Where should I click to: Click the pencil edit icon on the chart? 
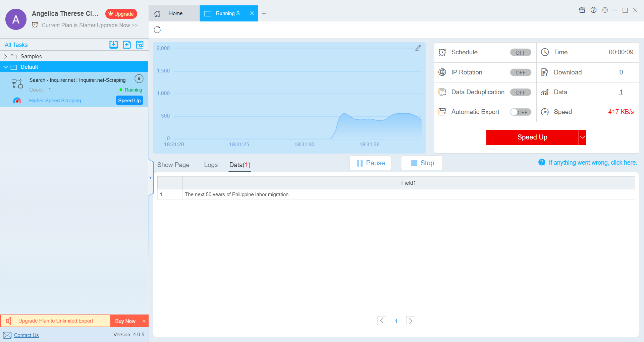coord(418,48)
